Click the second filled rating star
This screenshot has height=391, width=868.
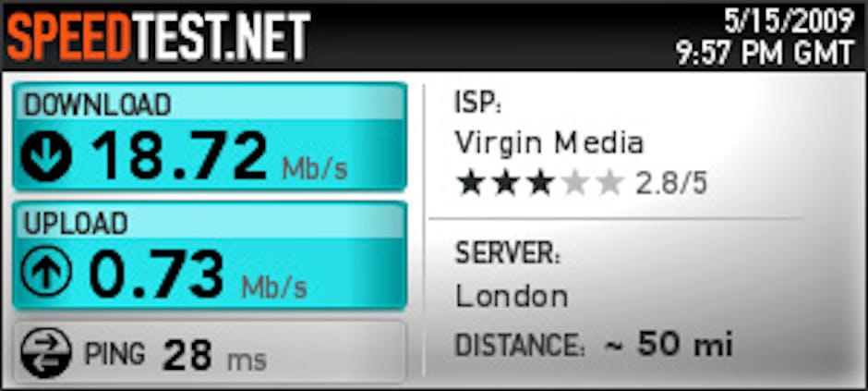tap(506, 185)
